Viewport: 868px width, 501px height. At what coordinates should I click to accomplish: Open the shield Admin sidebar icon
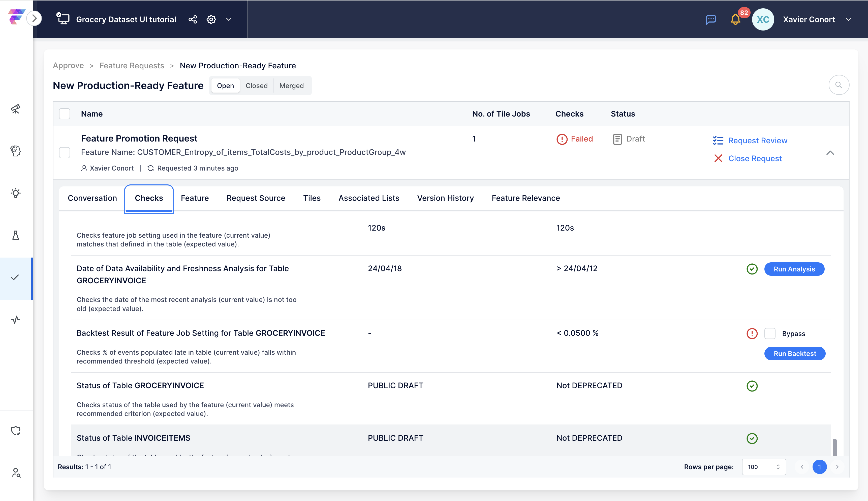click(x=16, y=430)
